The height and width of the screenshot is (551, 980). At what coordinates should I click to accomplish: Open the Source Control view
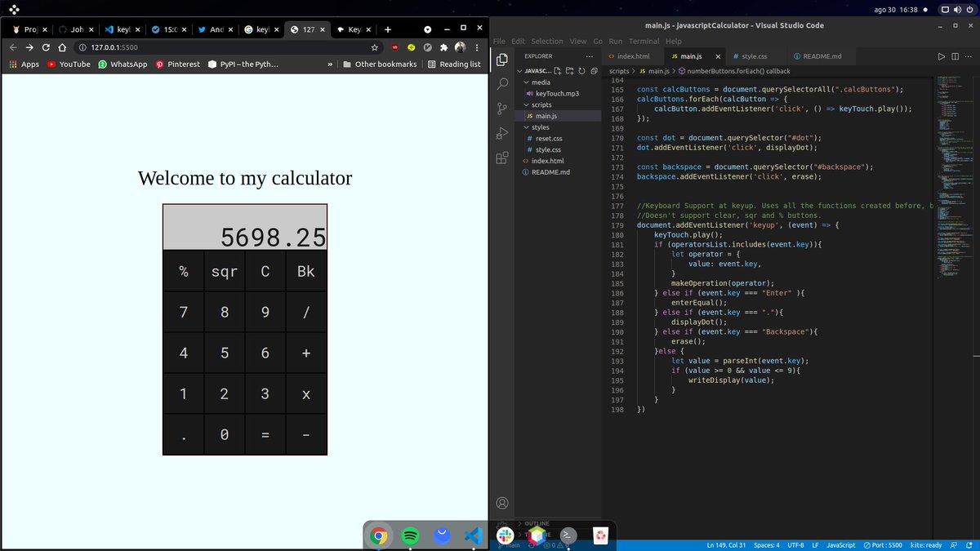(x=503, y=109)
